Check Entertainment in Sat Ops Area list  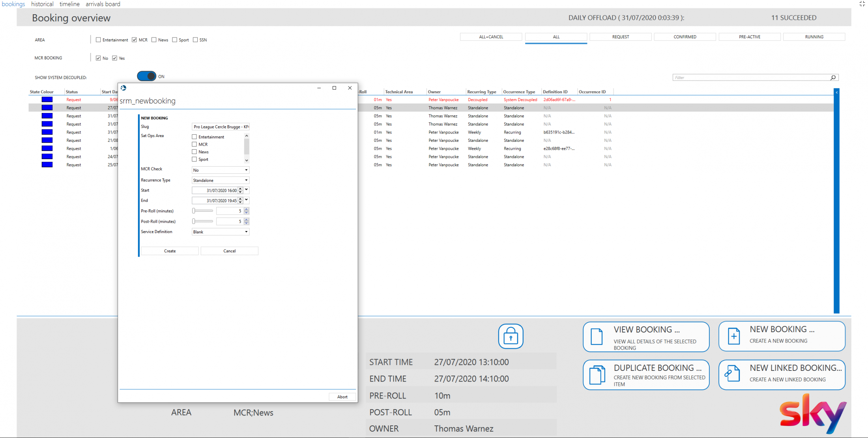[194, 137]
